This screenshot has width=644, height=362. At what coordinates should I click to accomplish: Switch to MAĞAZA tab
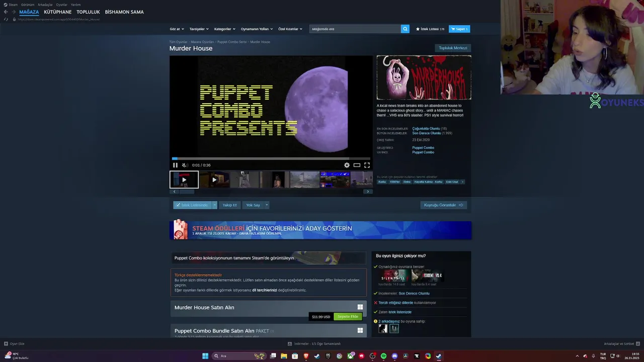click(x=29, y=12)
